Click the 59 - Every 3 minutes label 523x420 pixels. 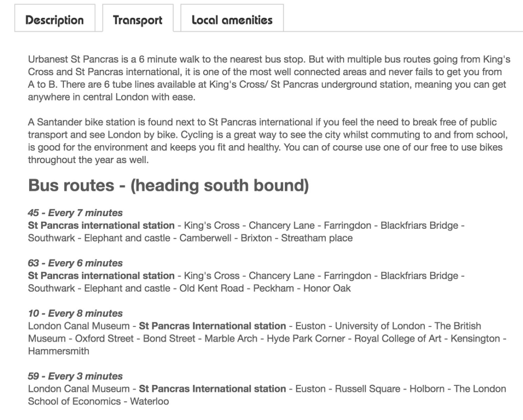click(76, 376)
